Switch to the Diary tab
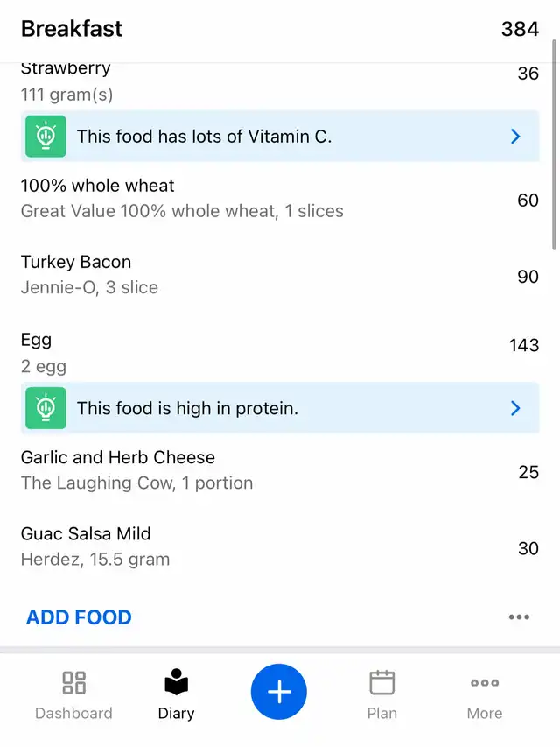The width and height of the screenshot is (560, 747). (x=176, y=695)
